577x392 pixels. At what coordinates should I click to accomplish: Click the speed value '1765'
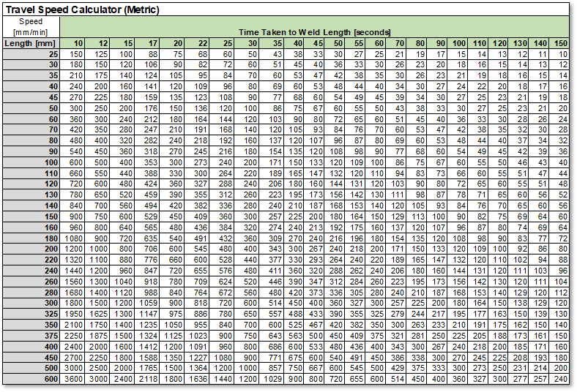pyautogui.click(x=149, y=368)
